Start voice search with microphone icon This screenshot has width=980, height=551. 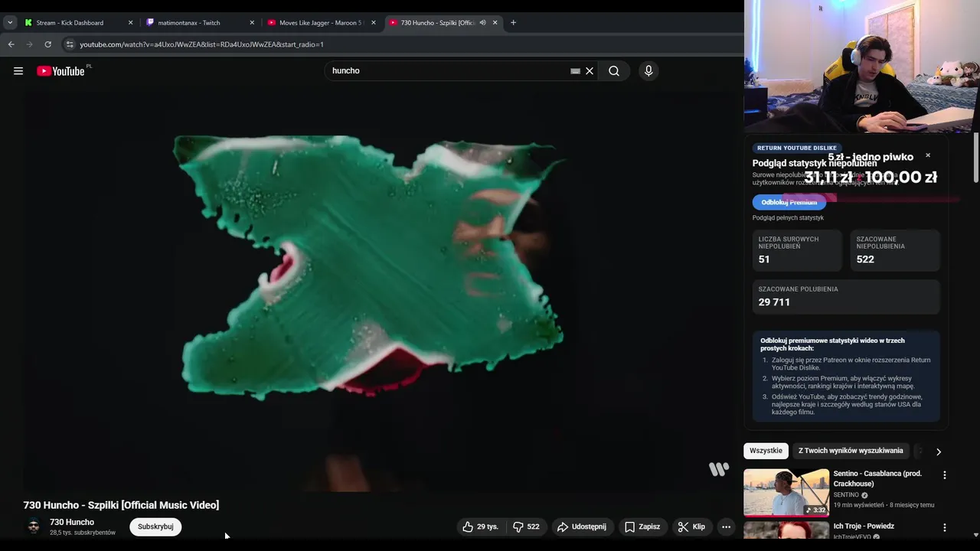648,71
